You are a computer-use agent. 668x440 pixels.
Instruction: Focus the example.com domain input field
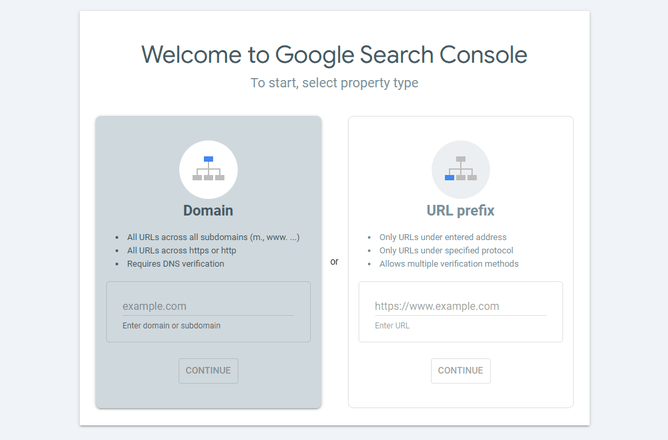coord(208,306)
